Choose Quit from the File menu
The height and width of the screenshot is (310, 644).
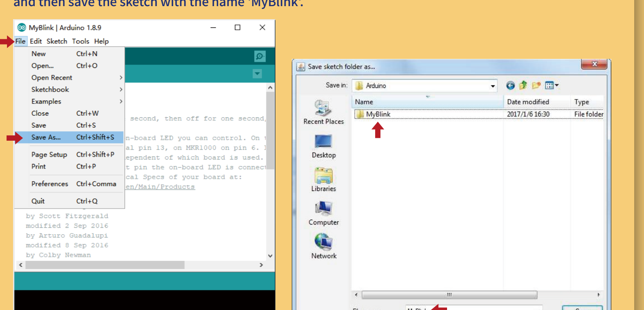coord(69,201)
